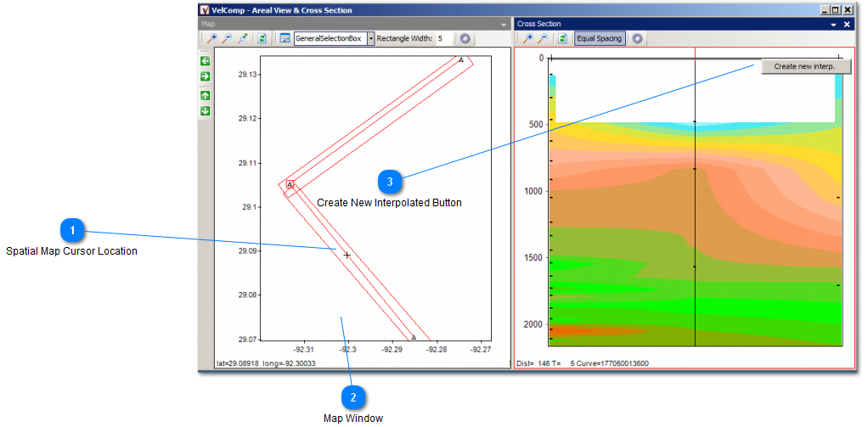
Task: Select the Cross Section panel title bar
Action: [x=685, y=25]
